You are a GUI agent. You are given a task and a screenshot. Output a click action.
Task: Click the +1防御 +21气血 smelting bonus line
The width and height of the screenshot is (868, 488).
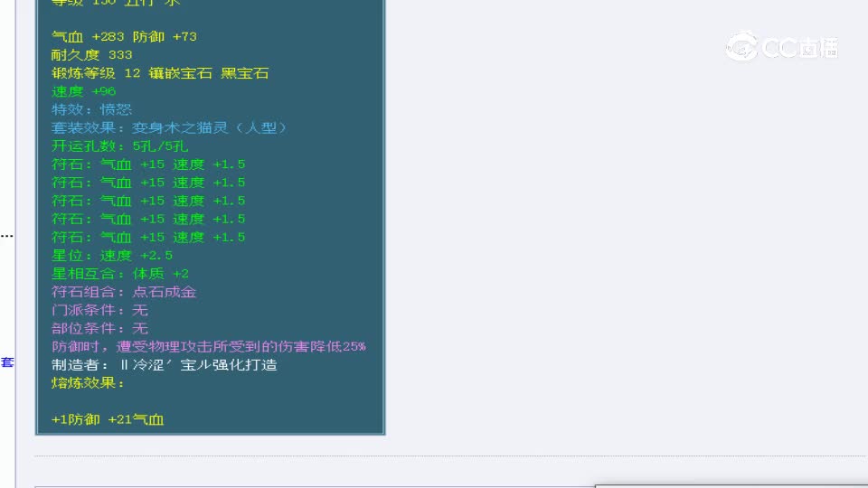[x=108, y=420]
